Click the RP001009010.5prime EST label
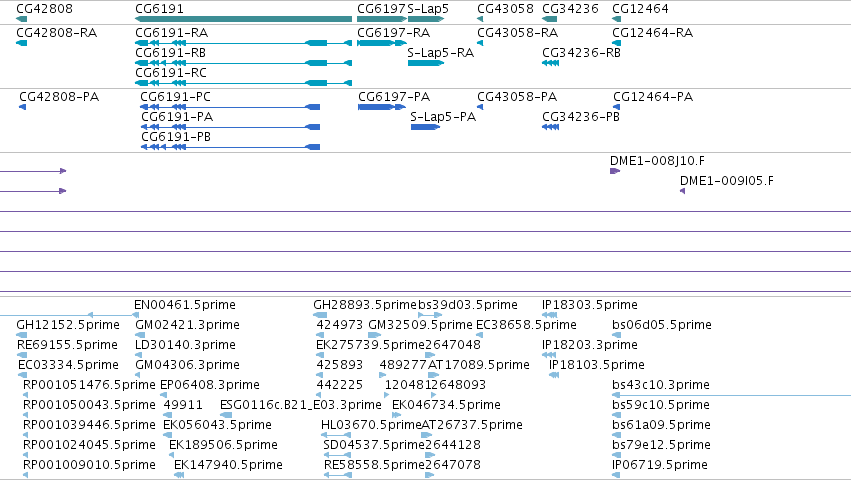The width and height of the screenshot is (851, 480). point(89,465)
